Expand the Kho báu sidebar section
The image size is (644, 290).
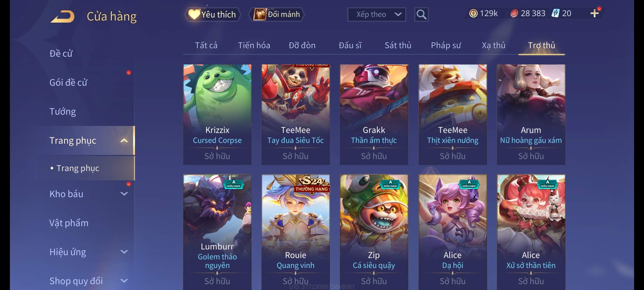124,194
